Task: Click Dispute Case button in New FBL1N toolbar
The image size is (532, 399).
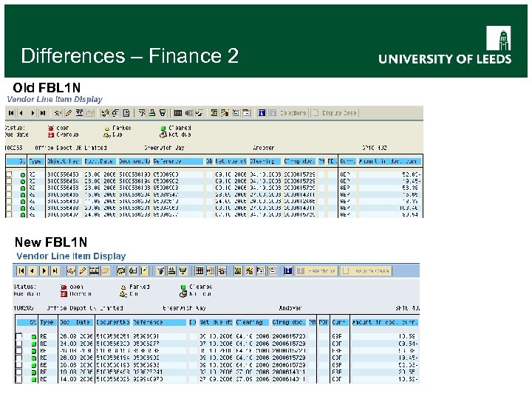Action: (x=366, y=270)
